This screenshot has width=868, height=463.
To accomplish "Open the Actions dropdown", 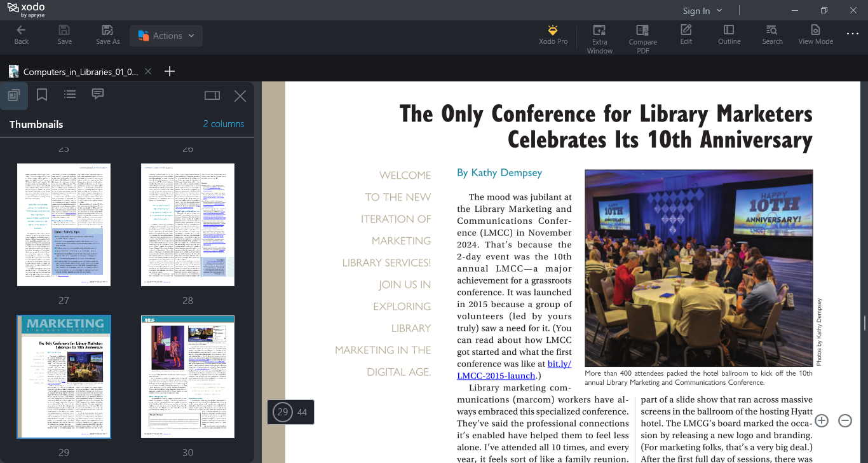I will [166, 36].
